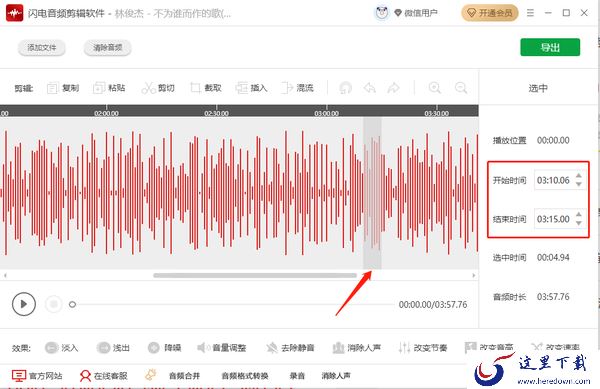Click the playback position value 00:00.00

553,140
